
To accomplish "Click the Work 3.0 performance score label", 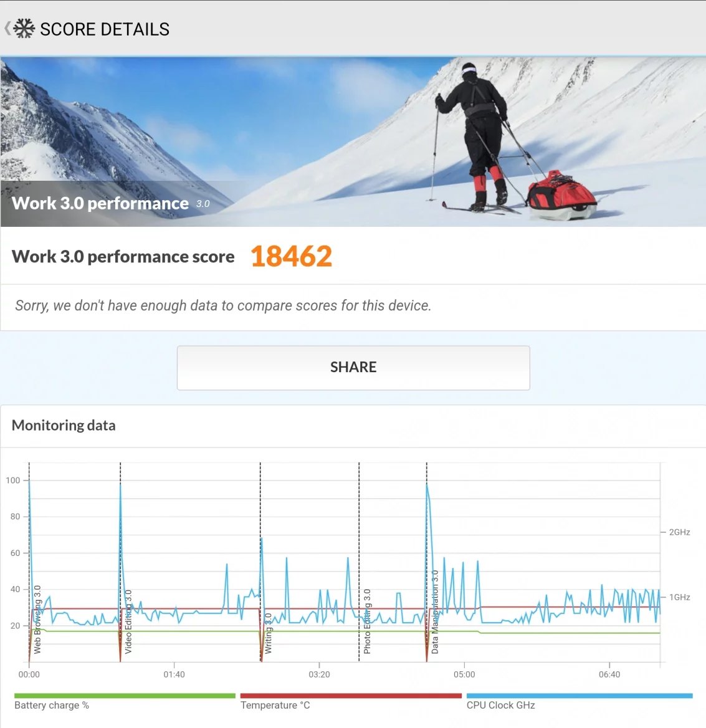I will tap(123, 256).
